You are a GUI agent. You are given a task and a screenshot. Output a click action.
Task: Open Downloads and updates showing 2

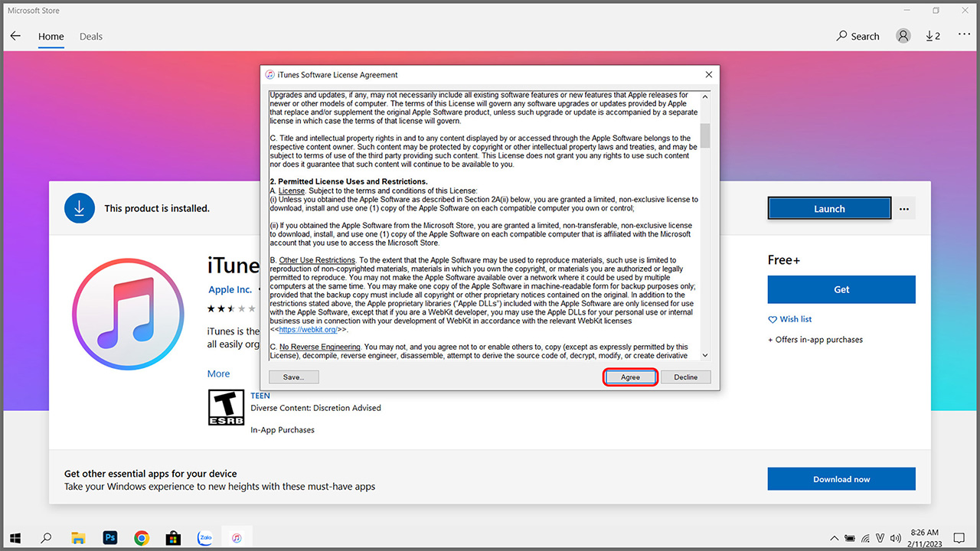[933, 36]
